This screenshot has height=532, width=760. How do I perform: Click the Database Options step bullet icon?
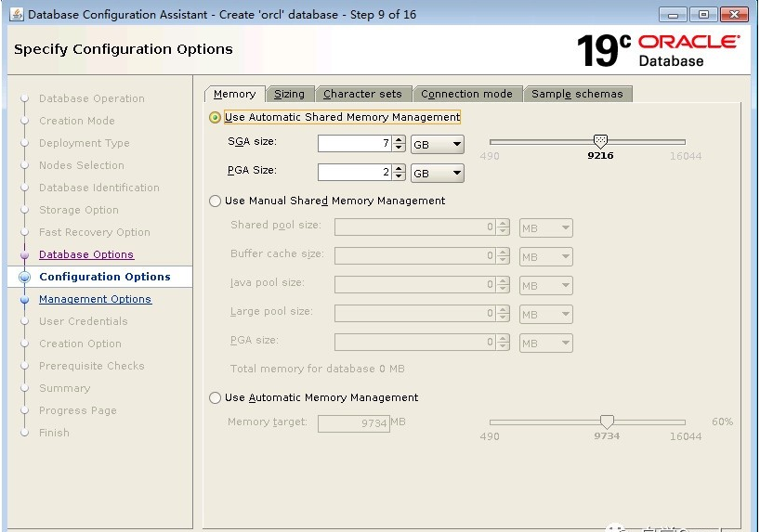point(24,254)
